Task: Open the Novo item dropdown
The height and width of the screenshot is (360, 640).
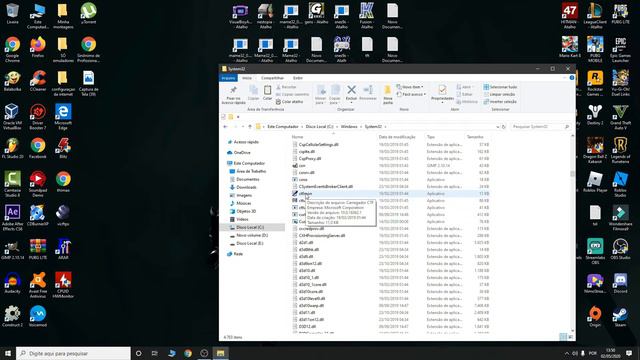Action: tap(410, 87)
